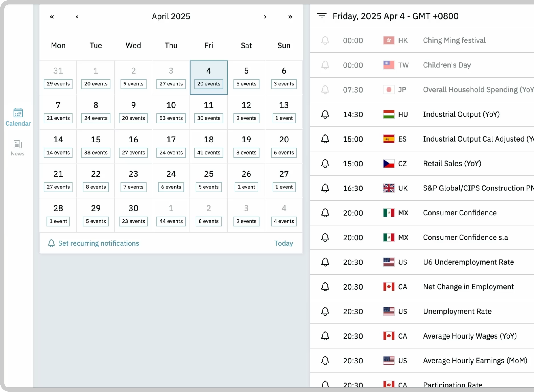Open the HU Industrial Output (YoY) event
Image resolution: width=534 pixels, height=392 pixels.
pos(461,114)
